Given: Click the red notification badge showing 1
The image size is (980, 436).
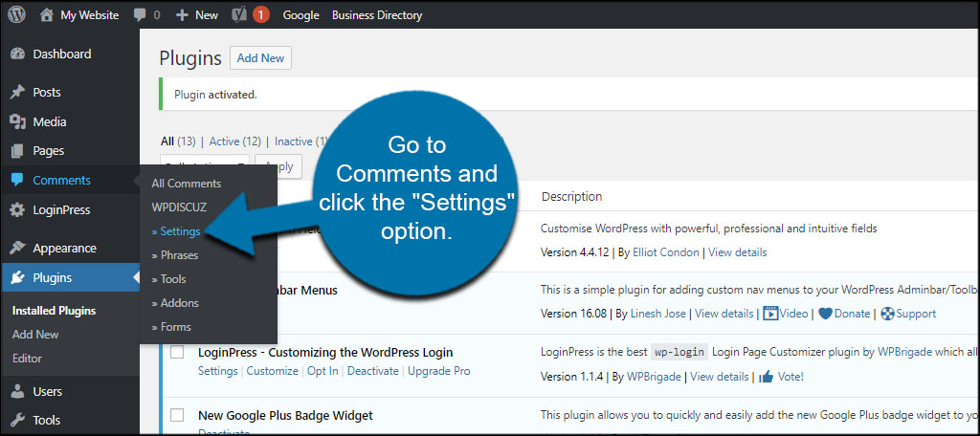Looking at the screenshot, I should click(x=261, y=14).
